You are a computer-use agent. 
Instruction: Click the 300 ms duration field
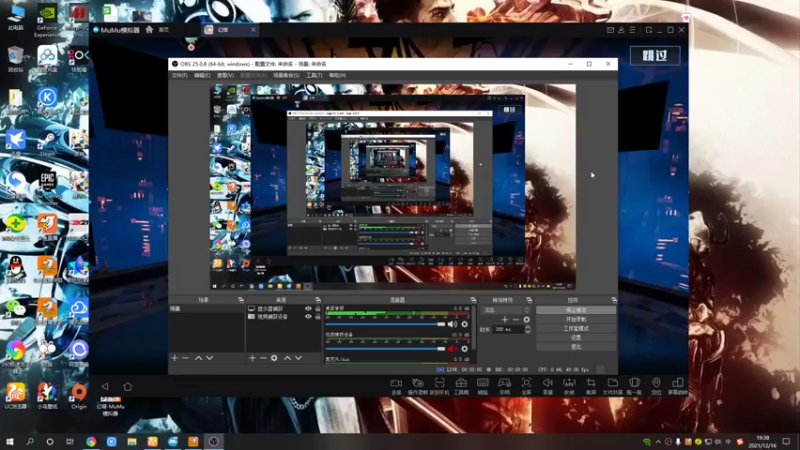coord(508,330)
